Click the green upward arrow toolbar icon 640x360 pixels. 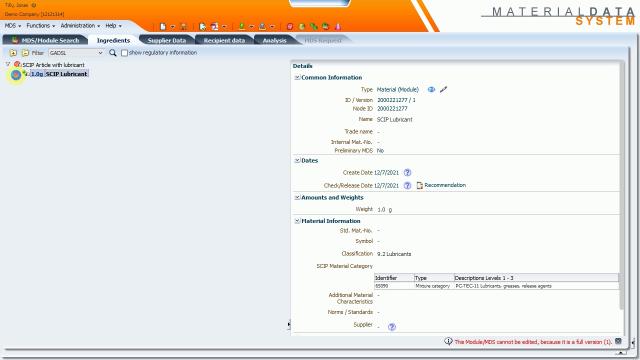tap(242, 27)
